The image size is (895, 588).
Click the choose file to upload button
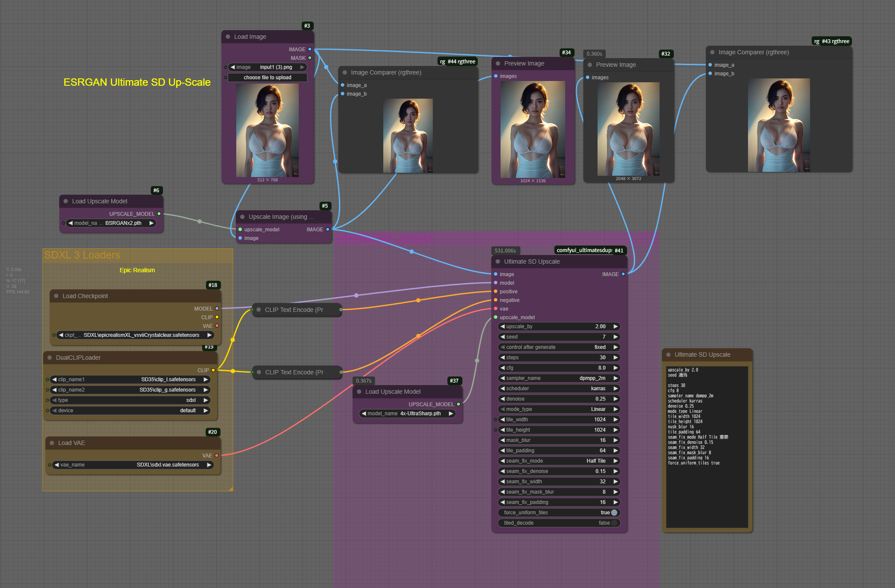[x=267, y=78]
